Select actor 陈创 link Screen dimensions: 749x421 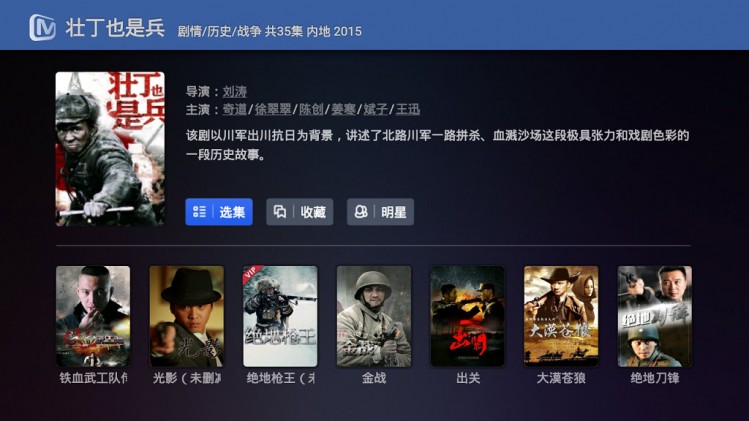(x=311, y=109)
